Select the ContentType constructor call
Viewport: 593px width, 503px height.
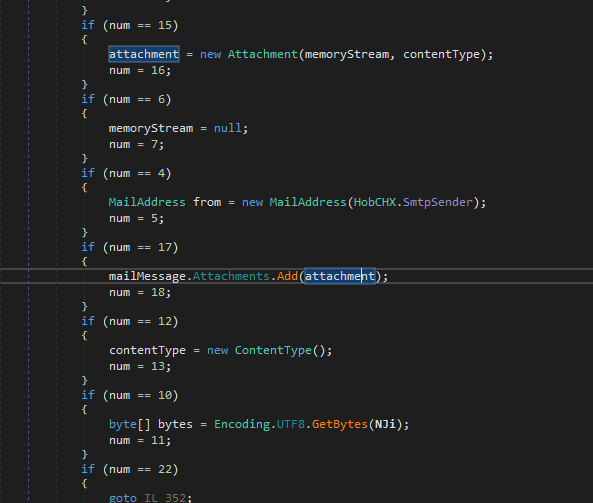pyautogui.click(x=273, y=351)
